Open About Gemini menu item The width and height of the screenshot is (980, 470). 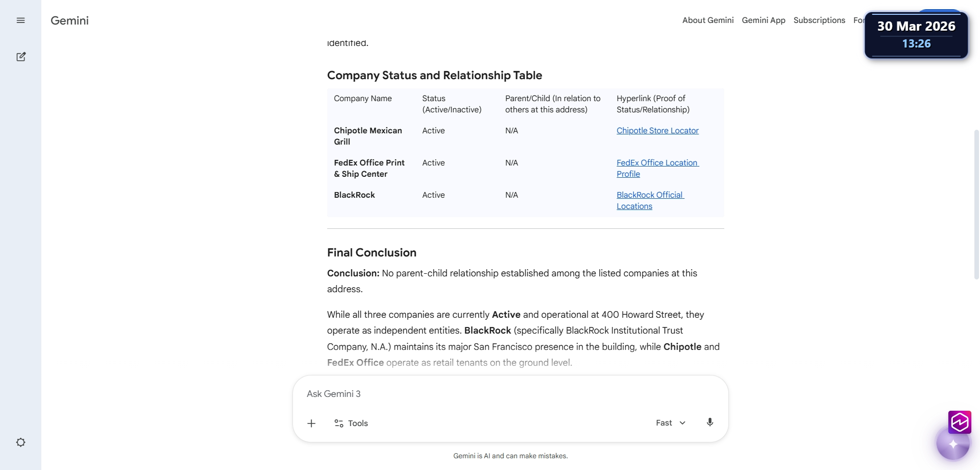pyautogui.click(x=708, y=20)
